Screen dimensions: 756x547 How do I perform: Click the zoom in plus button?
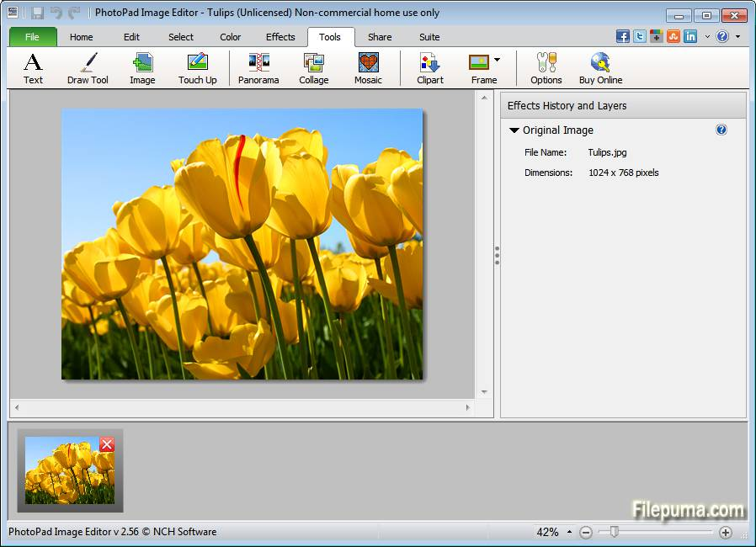click(726, 532)
